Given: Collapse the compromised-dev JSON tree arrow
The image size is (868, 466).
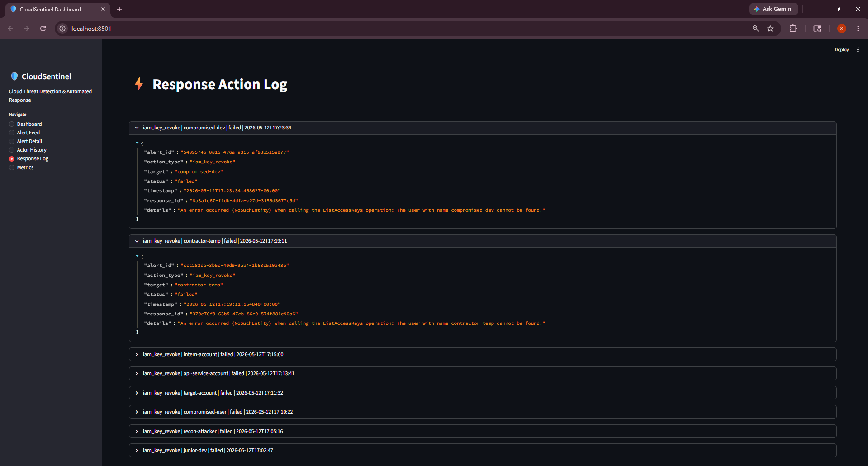Looking at the screenshot, I should click(137, 143).
